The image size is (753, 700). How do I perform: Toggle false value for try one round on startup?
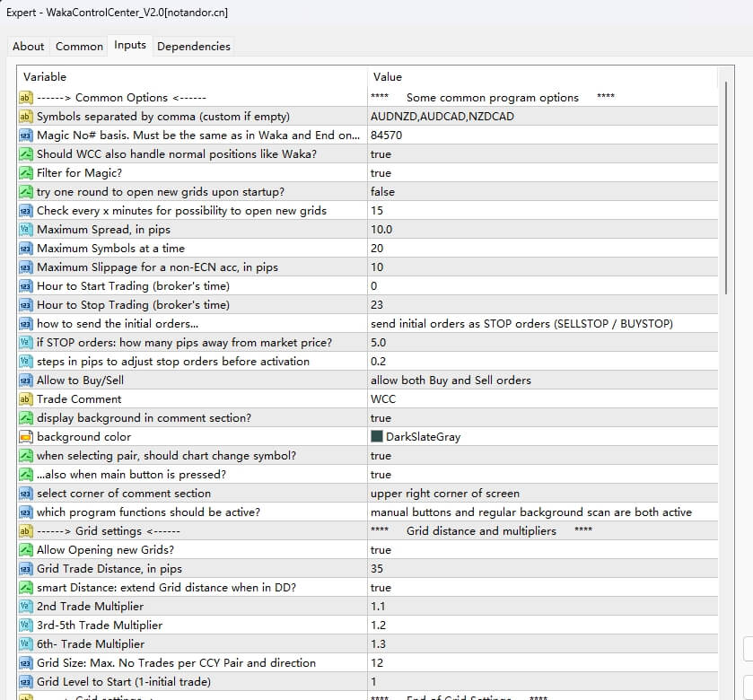(382, 192)
